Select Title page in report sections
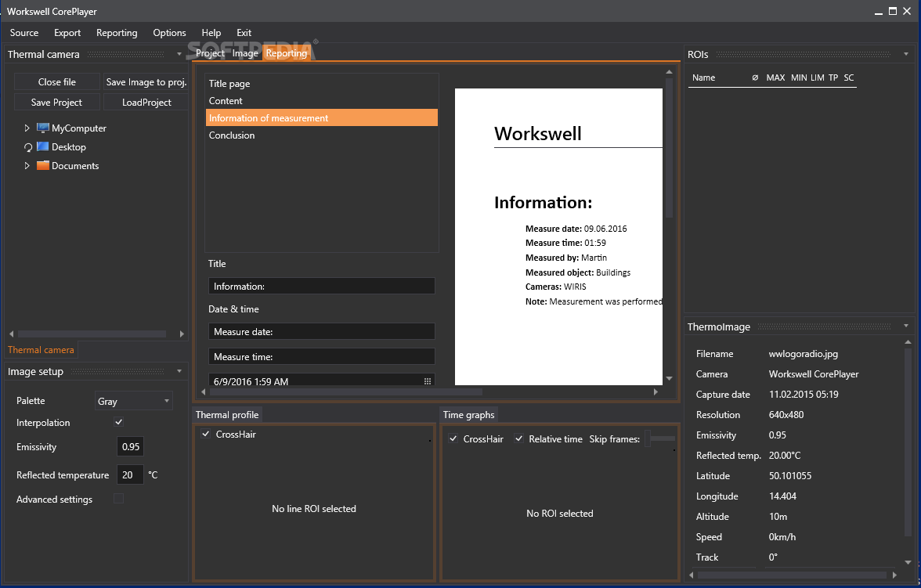921x588 pixels. click(321, 84)
